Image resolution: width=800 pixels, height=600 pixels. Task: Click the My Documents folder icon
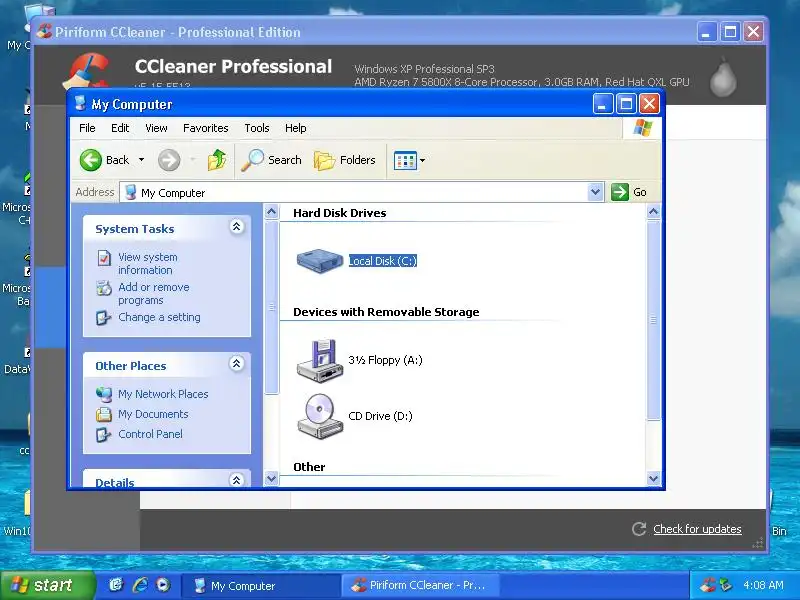(x=104, y=414)
